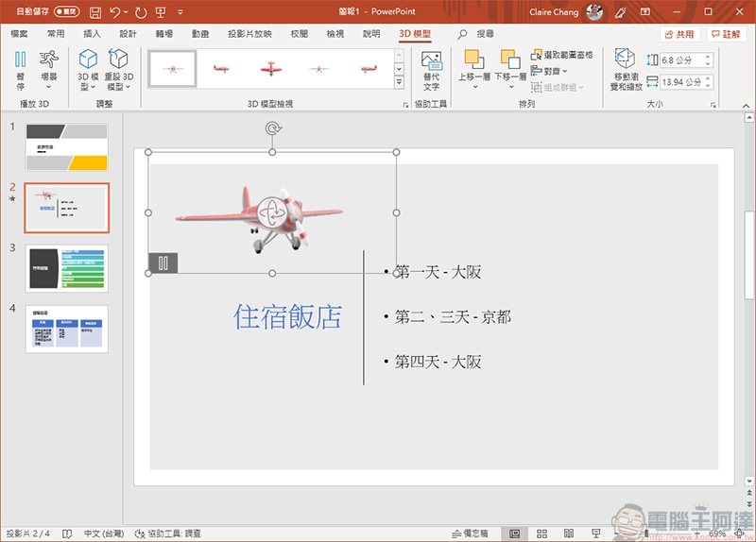Select slide 2 thumbnail
Image resolution: width=756 pixels, height=542 pixels.
67,208
